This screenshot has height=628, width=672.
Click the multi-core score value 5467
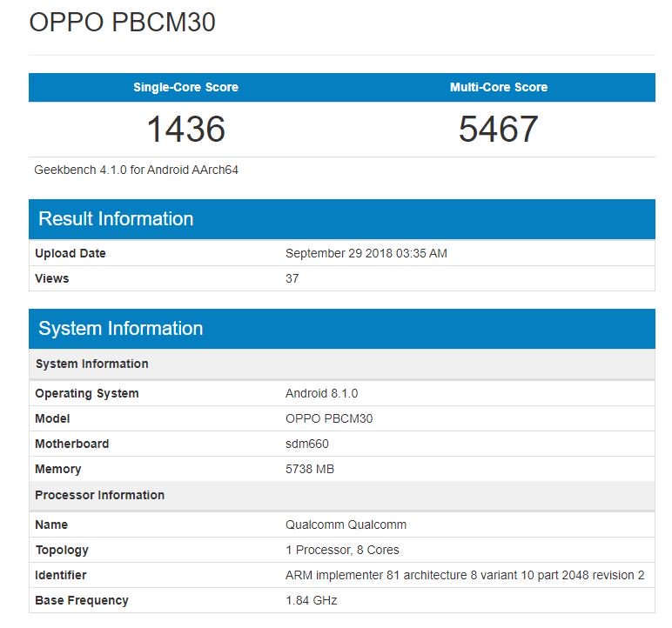(499, 130)
